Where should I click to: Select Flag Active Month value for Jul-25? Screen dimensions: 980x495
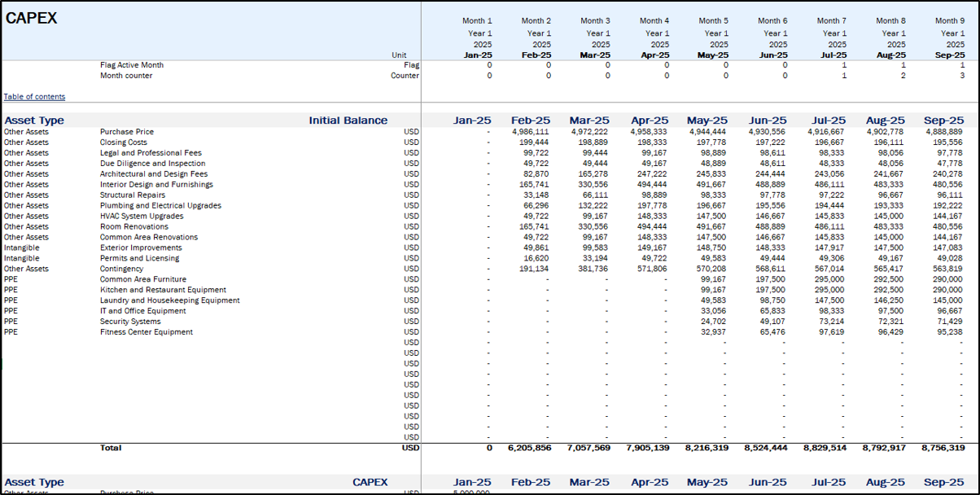tap(844, 65)
